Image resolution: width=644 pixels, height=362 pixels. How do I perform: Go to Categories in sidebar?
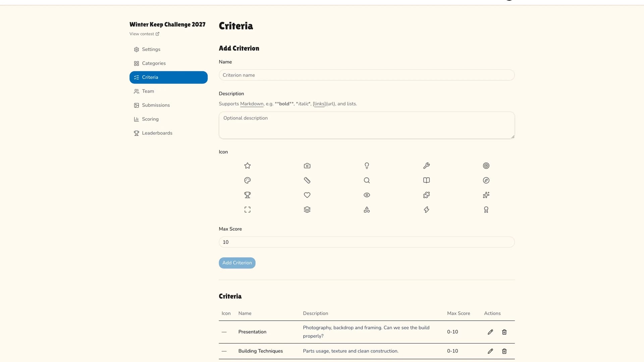coord(168,63)
